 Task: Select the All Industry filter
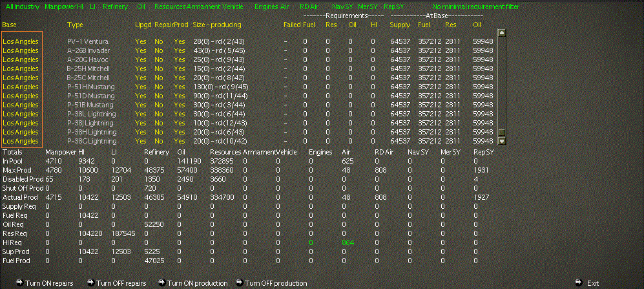click(x=23, y=6)
